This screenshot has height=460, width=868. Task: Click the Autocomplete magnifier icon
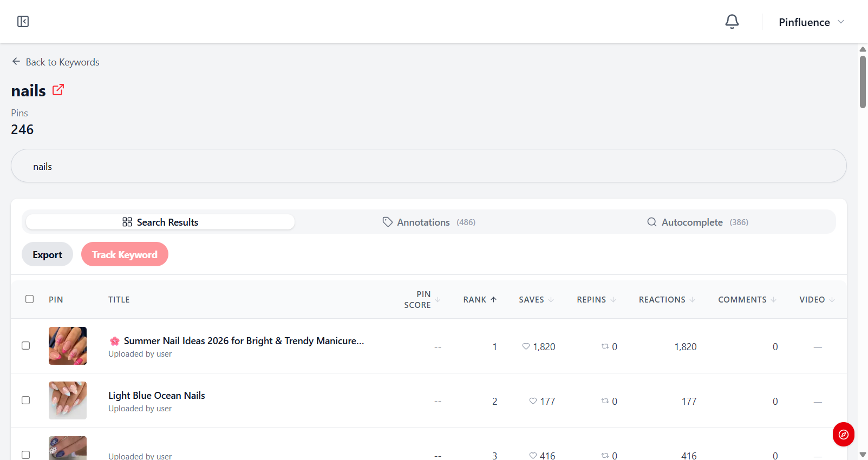[652, 222]
